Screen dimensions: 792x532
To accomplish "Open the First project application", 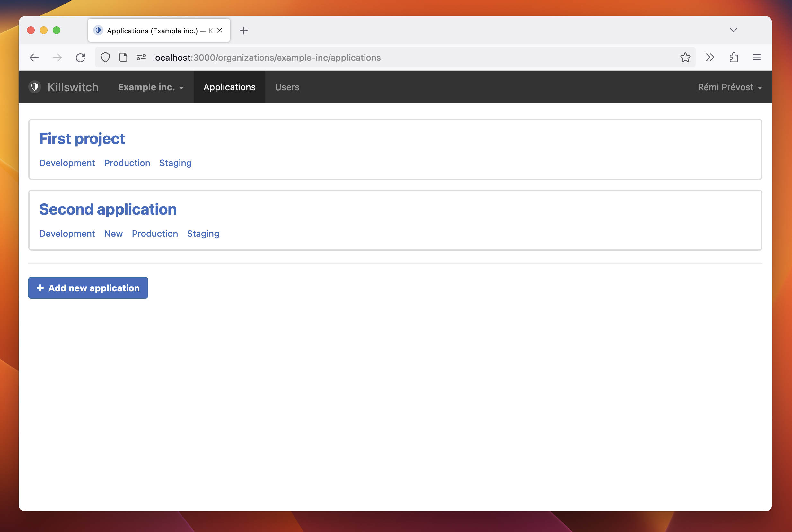I will click(x=82, y=138).
